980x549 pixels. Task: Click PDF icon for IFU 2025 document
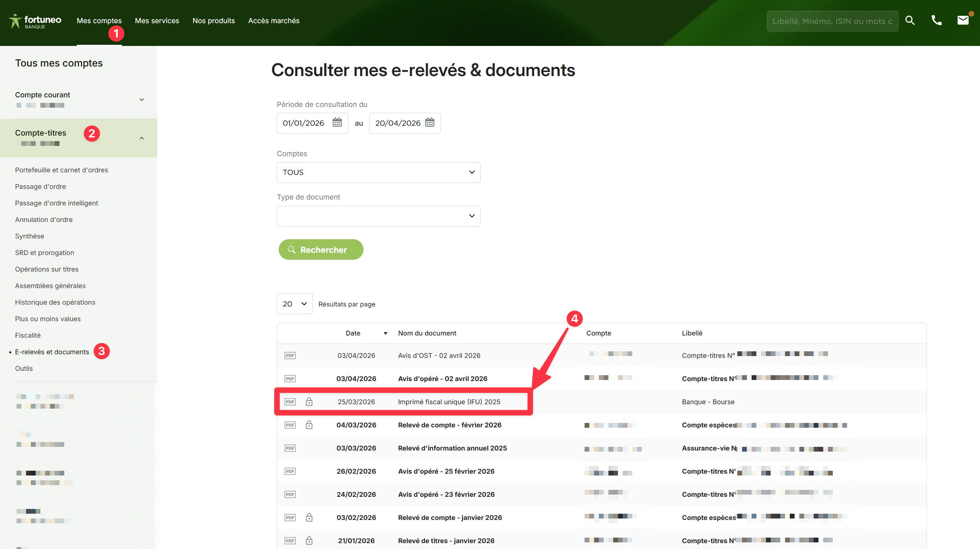point(290,402)
